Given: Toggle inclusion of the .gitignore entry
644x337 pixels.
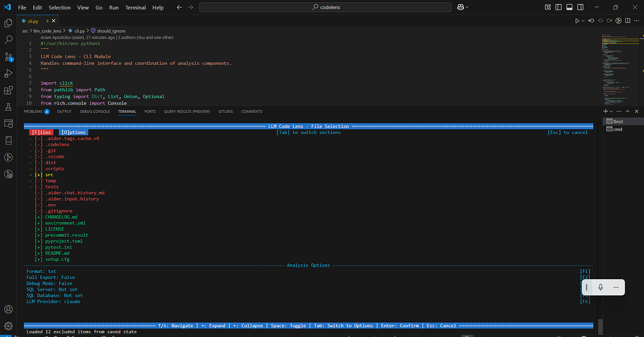Looking at the screenshot, I should pos(38,210).
